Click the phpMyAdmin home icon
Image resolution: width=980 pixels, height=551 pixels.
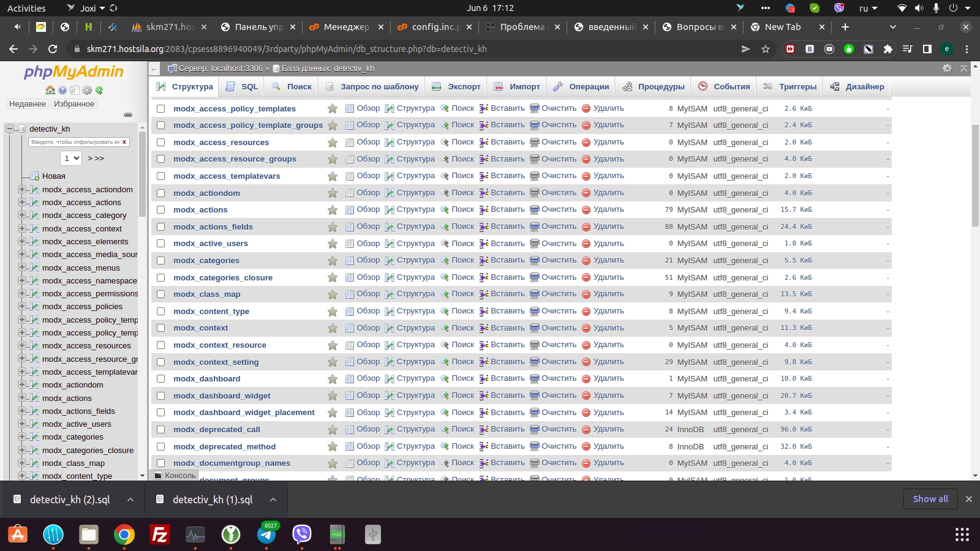click(x=50, y=90)
